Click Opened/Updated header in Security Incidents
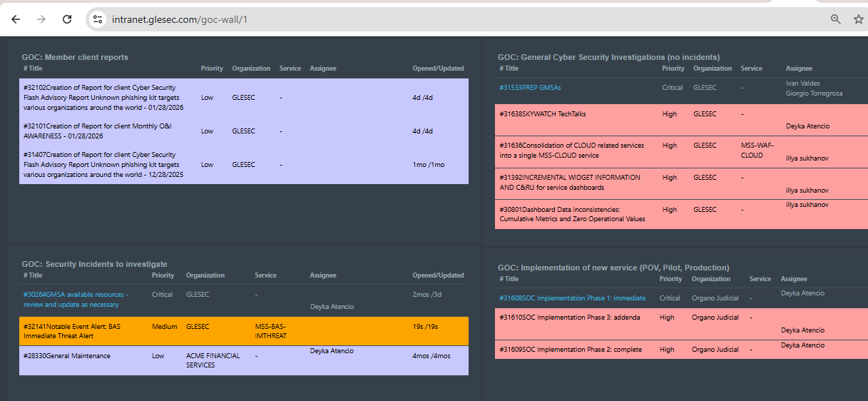The image size is (868, 401). pyautogui.click(x=438, y=275)
